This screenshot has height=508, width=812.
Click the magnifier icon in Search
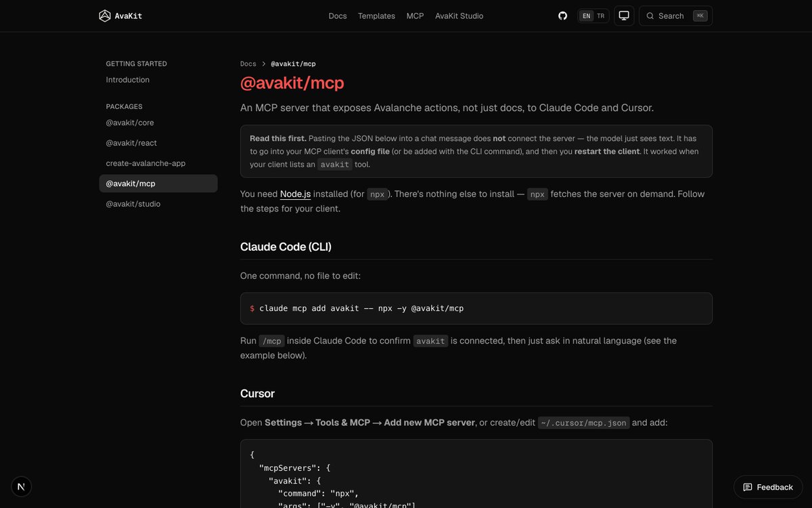coord(650,16)
